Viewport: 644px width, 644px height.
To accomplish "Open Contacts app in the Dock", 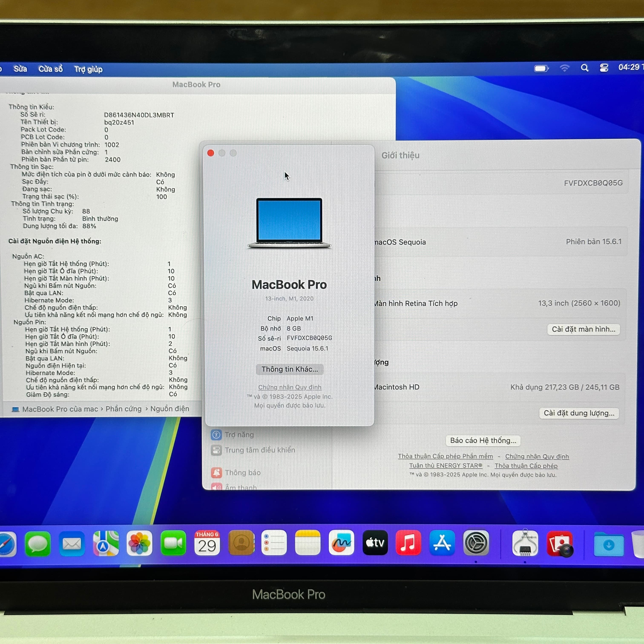I will pos(241,543).
